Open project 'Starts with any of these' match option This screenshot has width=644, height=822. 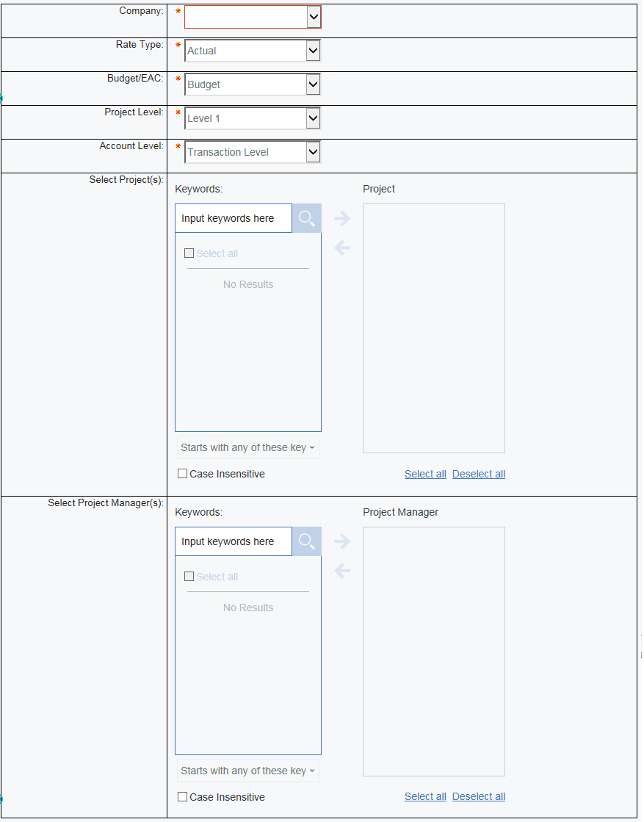click(248, 447)
